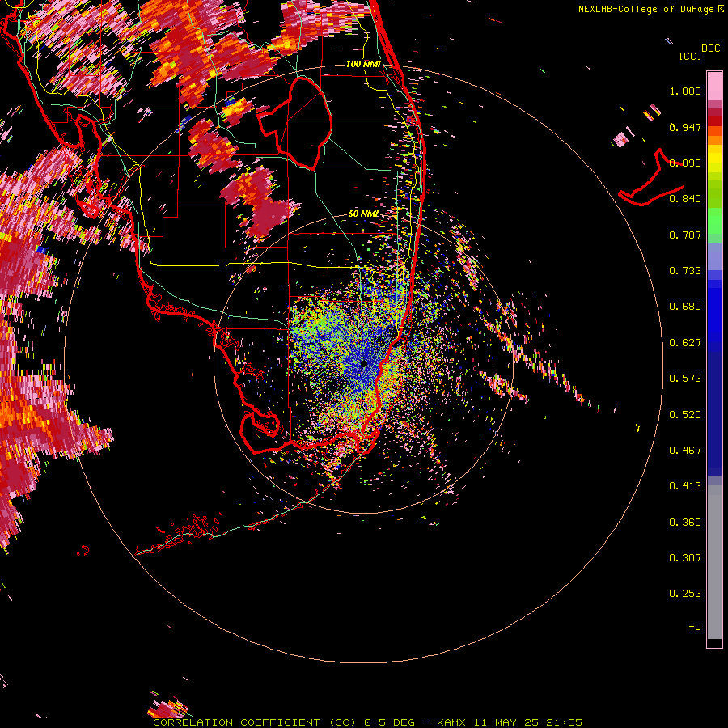Click the 0.360 legend label
The width and height of the screenshot is (728, 728).
685,523
